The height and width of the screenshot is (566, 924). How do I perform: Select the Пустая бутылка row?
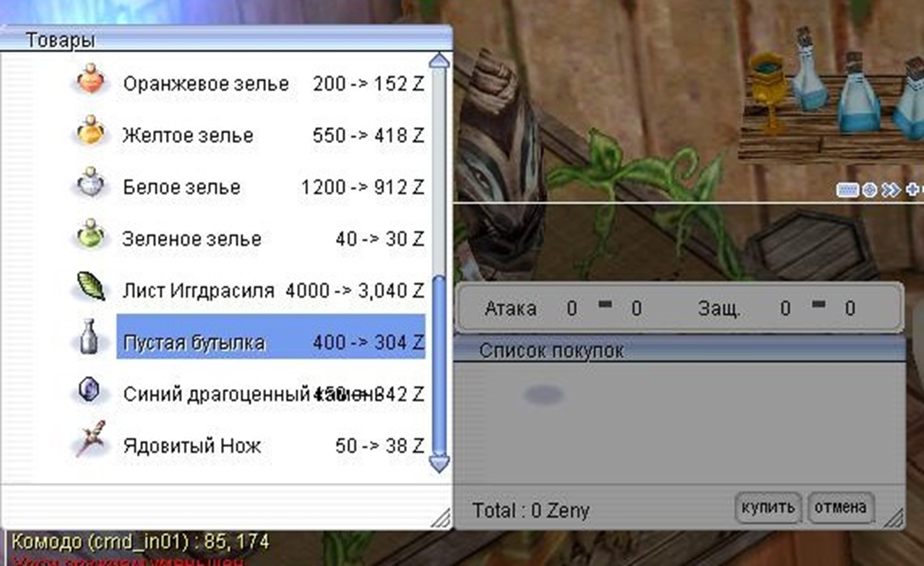tap(270, 342)
